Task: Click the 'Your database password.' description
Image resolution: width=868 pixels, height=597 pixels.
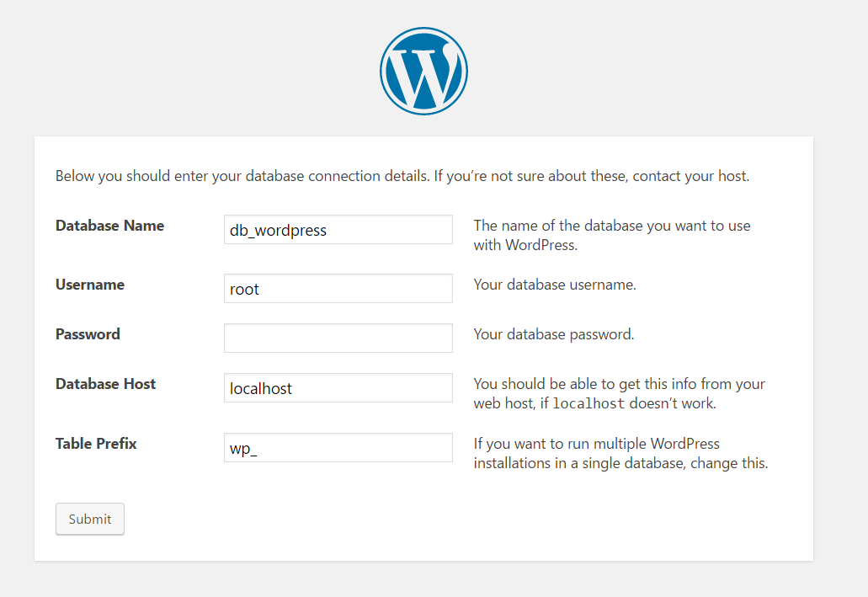Action: (x=554, y=334)
